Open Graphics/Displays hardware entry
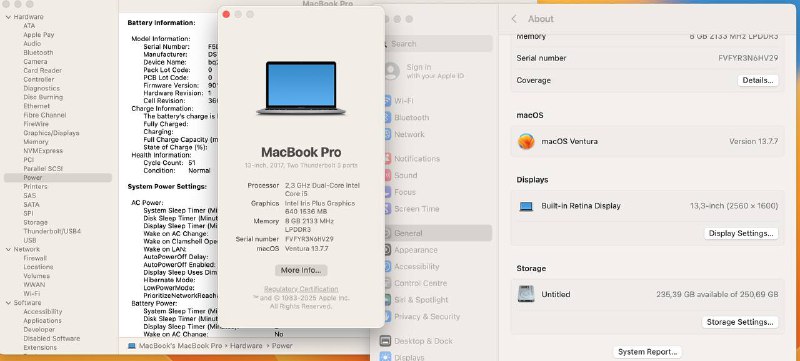 pos(51,133)
